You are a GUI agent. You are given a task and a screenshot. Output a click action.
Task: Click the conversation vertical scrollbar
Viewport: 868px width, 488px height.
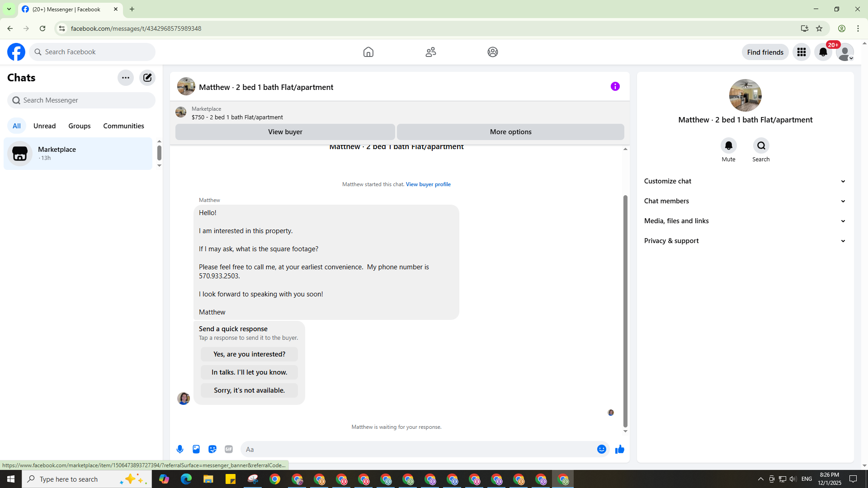coord(625,311)
